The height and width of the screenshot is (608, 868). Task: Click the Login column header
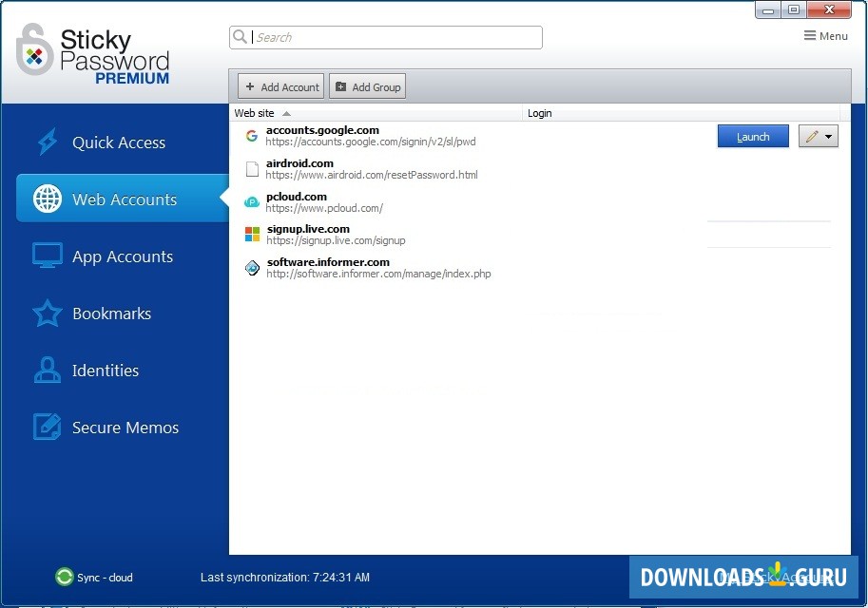(539, 113)
